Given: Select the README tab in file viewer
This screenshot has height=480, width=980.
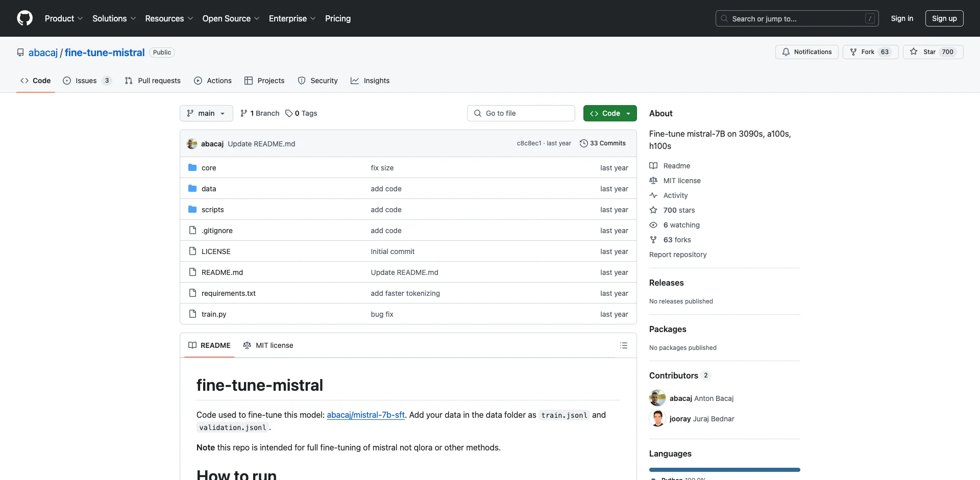Looking at the screenshot, I should click(209, 345).
